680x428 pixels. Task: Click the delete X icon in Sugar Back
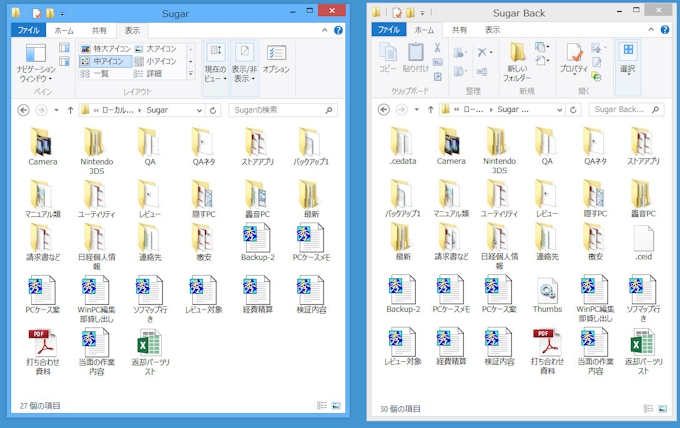coord(484,52)
